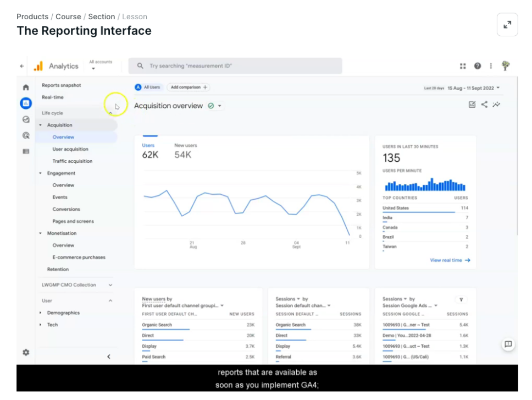Click the Analytics search field
532x400 pixels.
tap(235, 66)
